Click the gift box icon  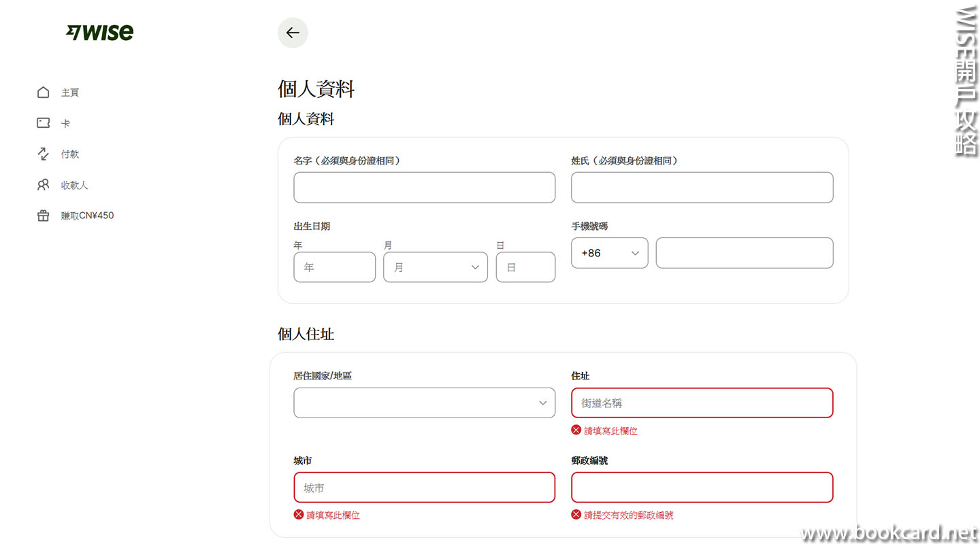click(x=44, y=216)
